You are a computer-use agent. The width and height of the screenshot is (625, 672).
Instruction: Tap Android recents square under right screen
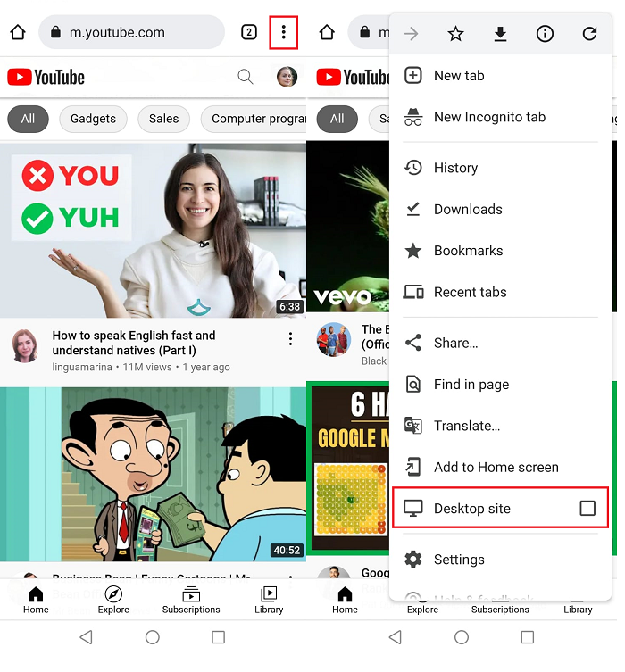coord(528,637)
